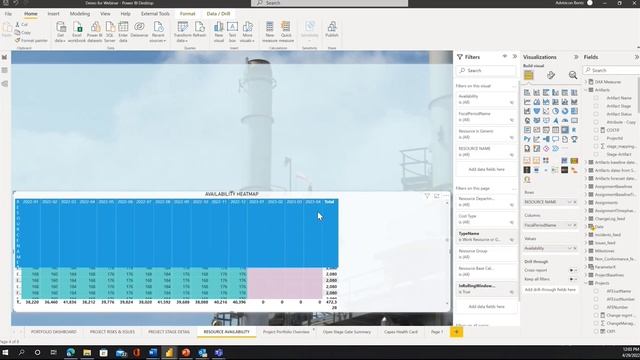The height and width of the screenshot is (360, 640).
Task: Insert a New visual
Action: tap(219, 31)
